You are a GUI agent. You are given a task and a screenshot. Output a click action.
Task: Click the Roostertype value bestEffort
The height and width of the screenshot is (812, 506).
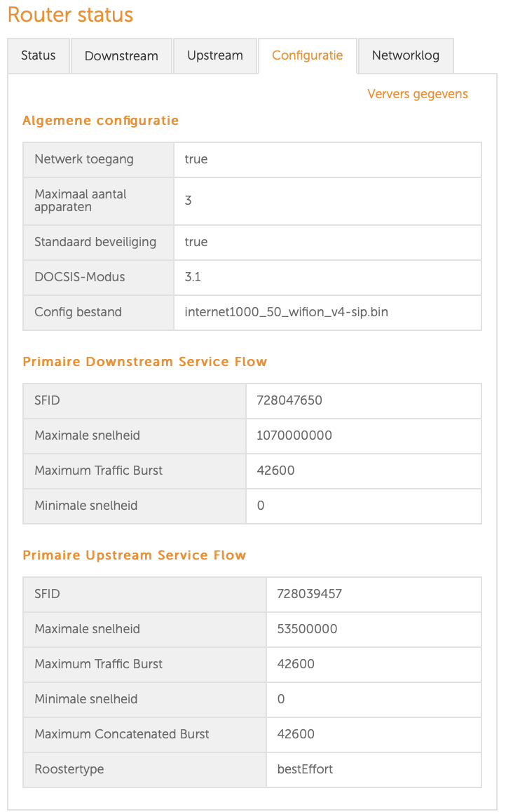coord(305,769)
